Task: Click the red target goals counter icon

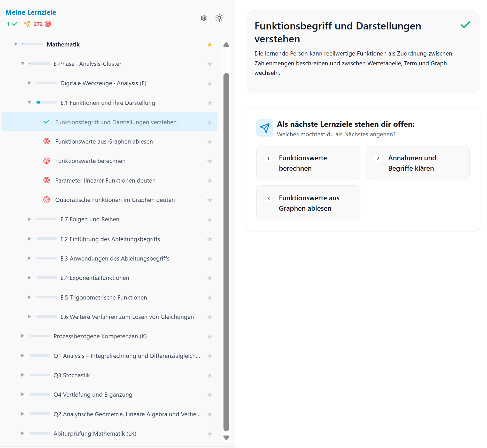Action: pyautogui.click(x=48, y=24)
